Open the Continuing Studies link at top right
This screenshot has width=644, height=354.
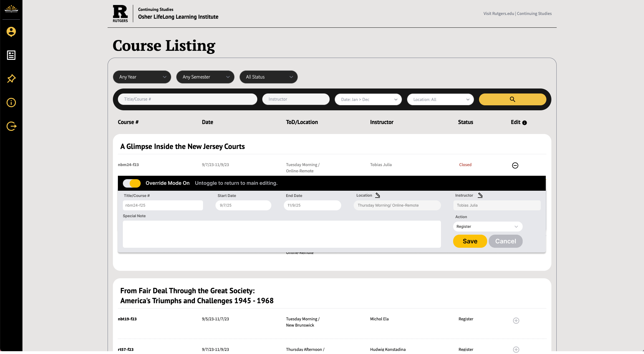pyautogui.click(x=534, y=13)
